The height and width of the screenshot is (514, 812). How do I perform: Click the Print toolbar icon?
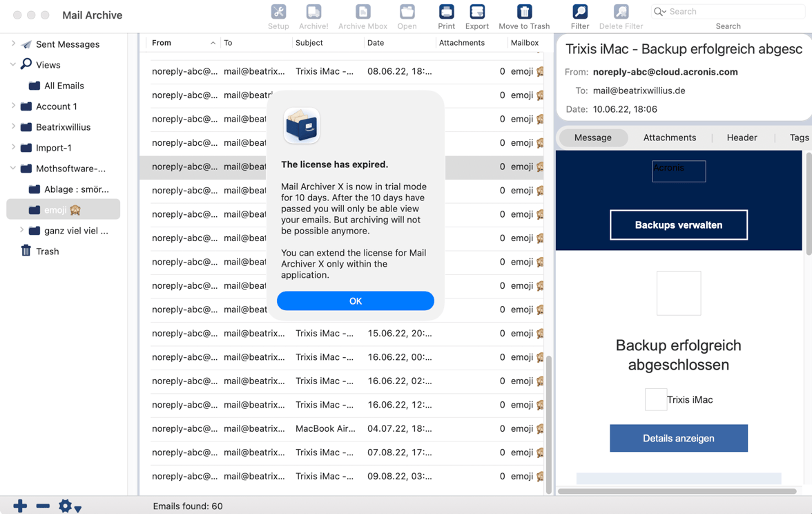point(446,12)
